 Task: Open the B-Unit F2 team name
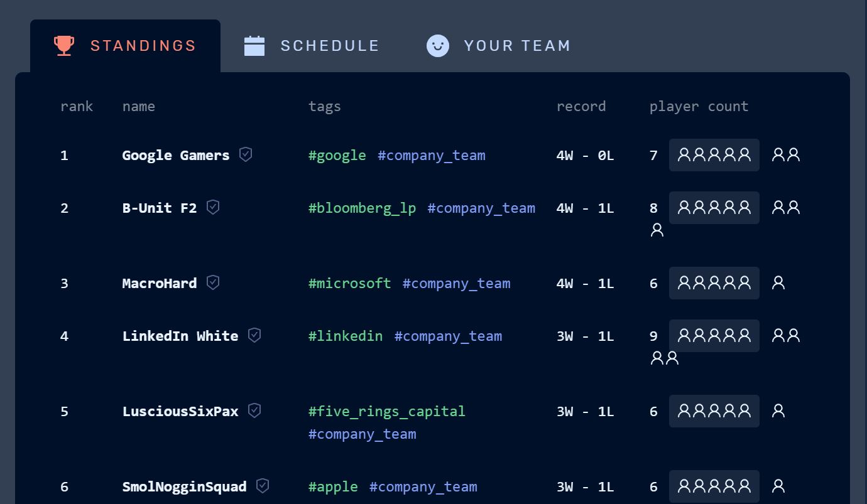click(160, 208)
